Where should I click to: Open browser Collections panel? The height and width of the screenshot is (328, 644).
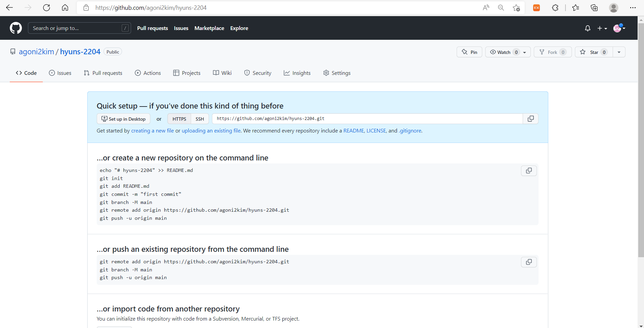click(594, 7)
